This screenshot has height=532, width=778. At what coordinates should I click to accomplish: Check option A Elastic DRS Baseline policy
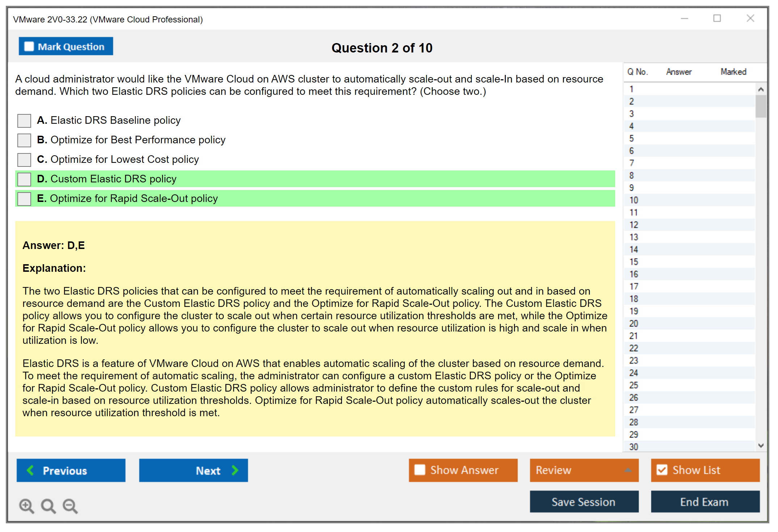tap(24, 121)
